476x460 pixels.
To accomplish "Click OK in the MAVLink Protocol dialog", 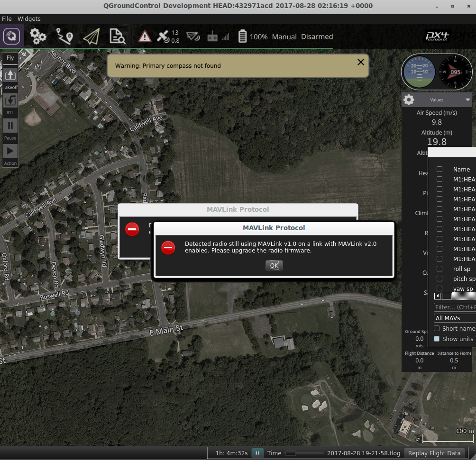I will pyautogui.click(x=274, y=265).
